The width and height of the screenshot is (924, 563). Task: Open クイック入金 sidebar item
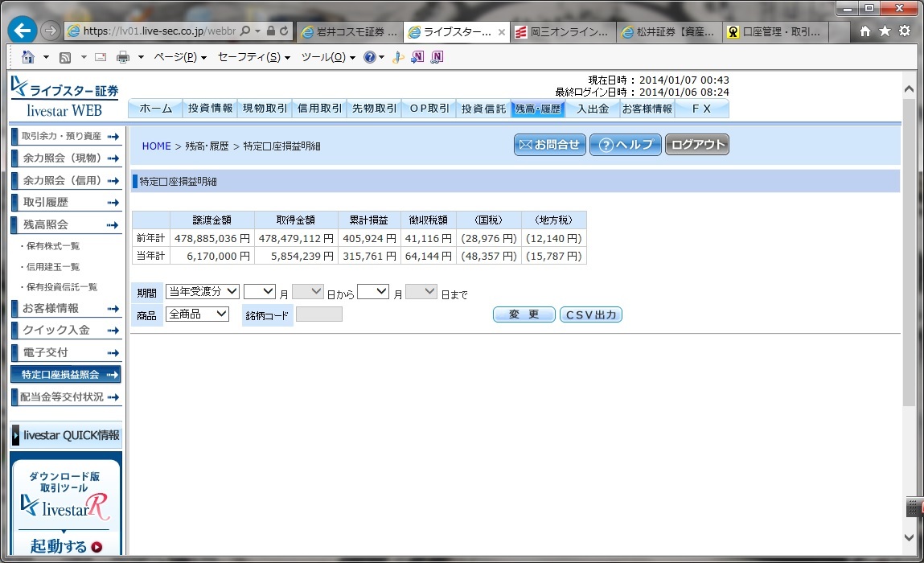coord(66,330)
